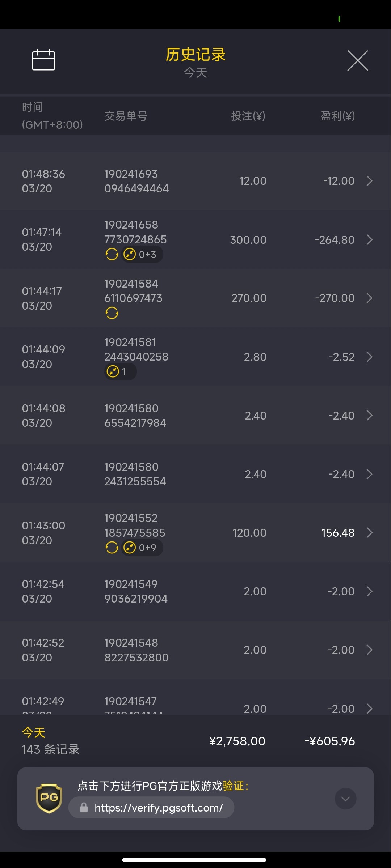The width and height of the screenshot is (391, 868).
Task: Tap the 0+3 badge on 300.00 bet
Action: [142, 254]
